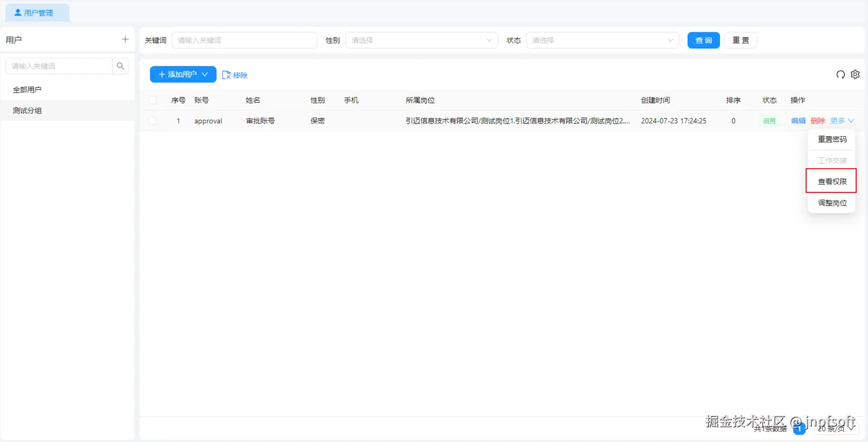Click the 移除 remove icon button
Image resolution: width=868 pixels, height=442 pixels.
click(x=235, y=75)
